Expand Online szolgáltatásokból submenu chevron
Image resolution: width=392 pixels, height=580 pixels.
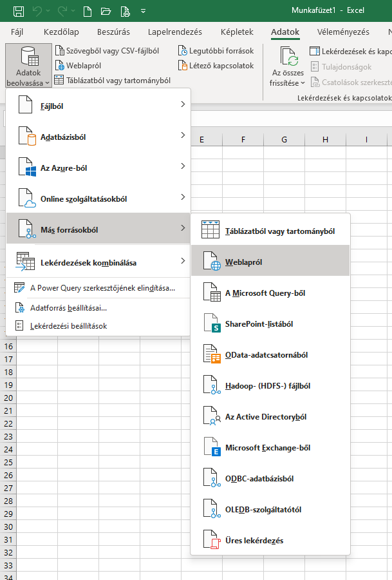pos(183,197)
